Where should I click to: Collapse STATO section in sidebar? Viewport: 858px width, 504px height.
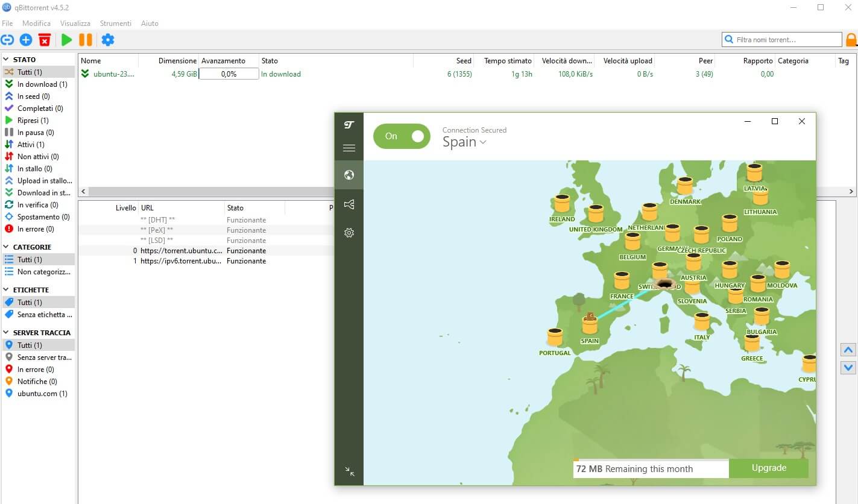7,60
